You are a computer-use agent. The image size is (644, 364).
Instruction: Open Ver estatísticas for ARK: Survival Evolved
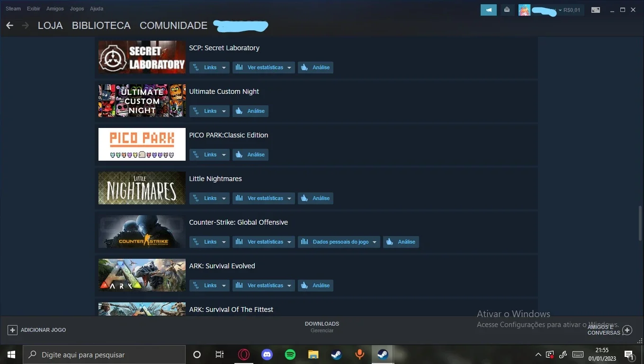point(264,285)
